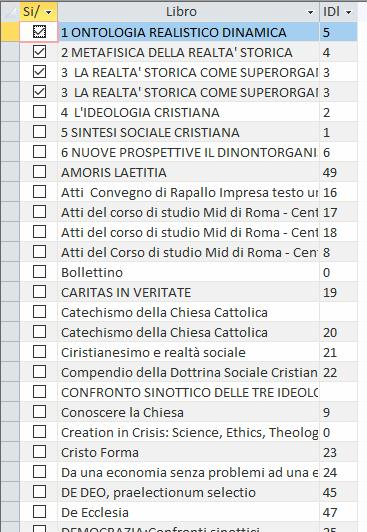Select the SINTESI SOCIALE CRISTIANA title cell

tap(189, 132)
